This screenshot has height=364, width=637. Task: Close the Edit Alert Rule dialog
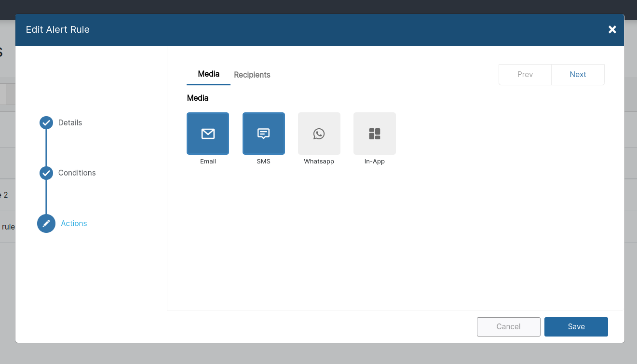point(612,29)
